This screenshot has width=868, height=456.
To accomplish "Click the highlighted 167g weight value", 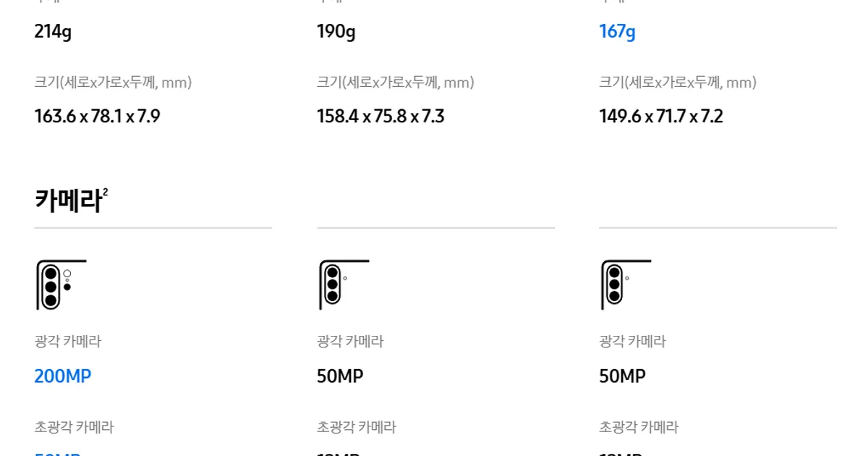I will click(617, 32).
